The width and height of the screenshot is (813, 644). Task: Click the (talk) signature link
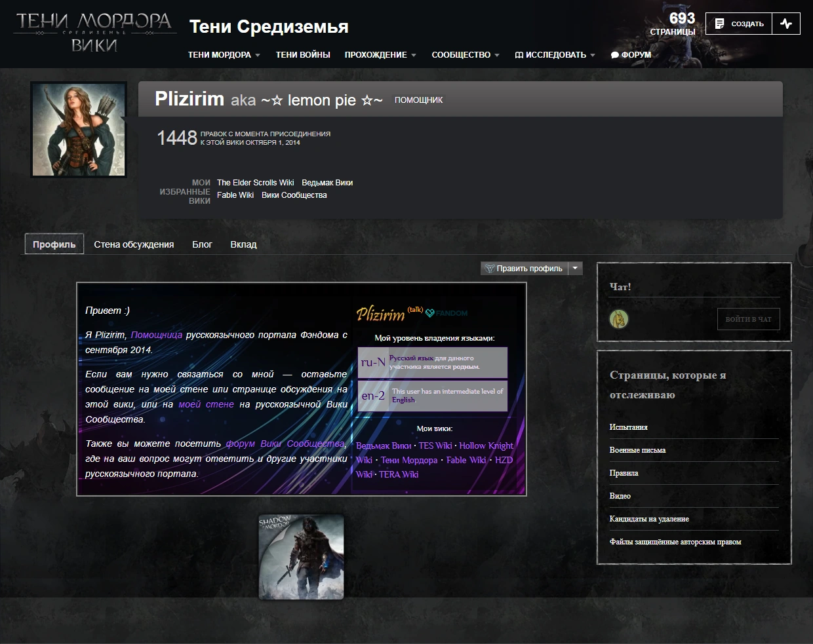[x=415, y=310]
